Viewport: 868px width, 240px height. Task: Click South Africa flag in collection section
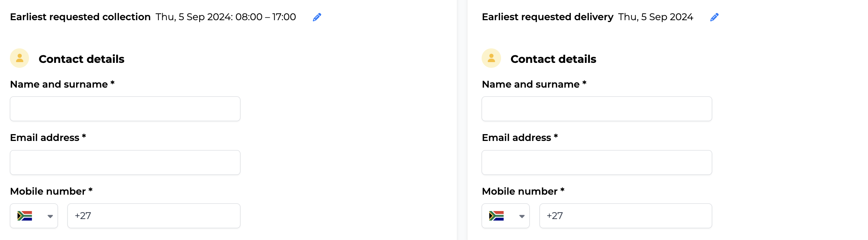click(x=25, y=216)
